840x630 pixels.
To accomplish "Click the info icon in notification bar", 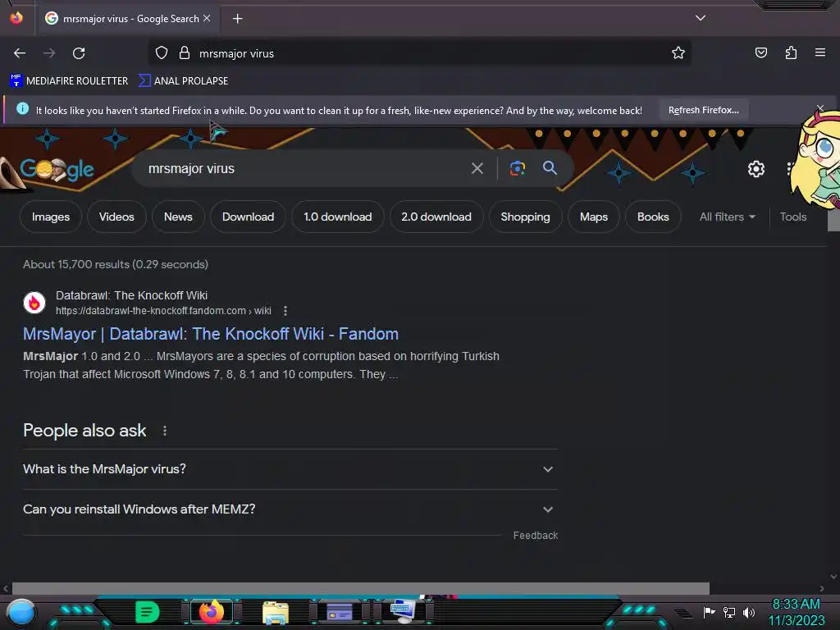I will 22,109.
